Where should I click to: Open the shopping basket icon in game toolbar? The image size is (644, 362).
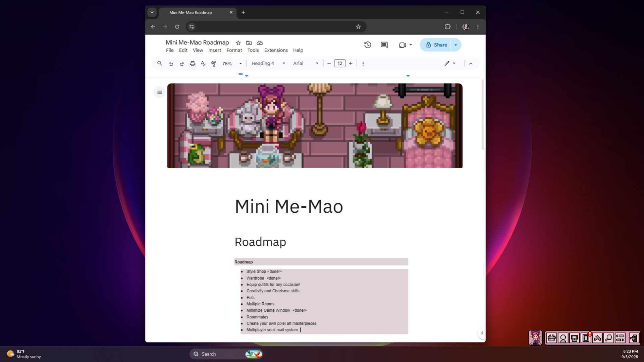coord(552,338)
